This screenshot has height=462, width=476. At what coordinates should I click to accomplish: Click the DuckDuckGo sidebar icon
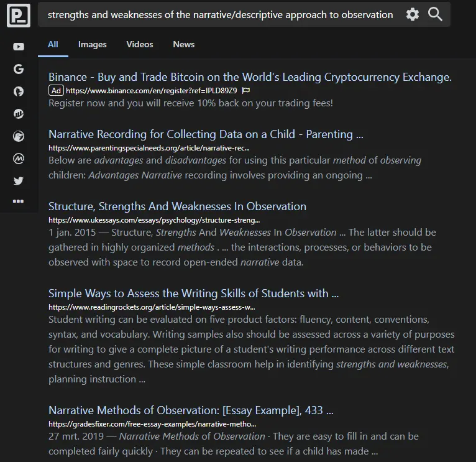19,91
